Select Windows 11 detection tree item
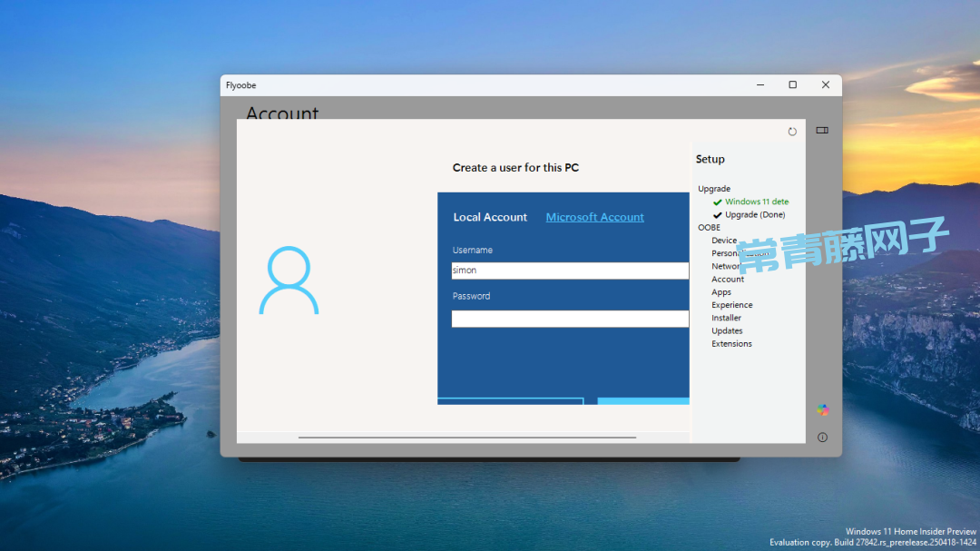The image size is (980, 551). (x=756, y=202)
